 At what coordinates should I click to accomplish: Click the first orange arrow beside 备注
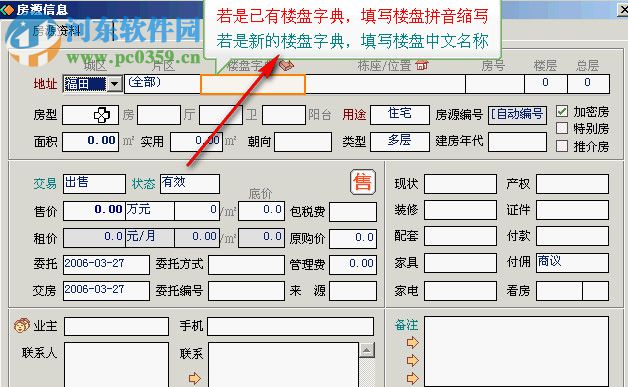[x=412, y=343]
